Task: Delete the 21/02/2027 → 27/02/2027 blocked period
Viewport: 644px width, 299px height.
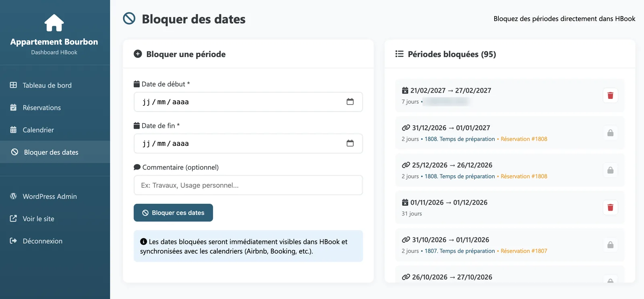Action: click(x=610, y=95)
